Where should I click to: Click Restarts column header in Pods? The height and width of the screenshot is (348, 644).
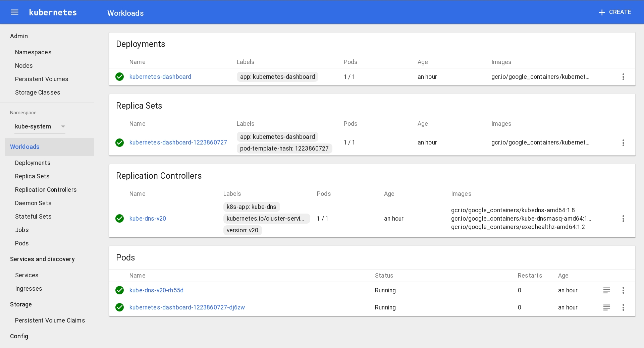(x=530, y=276)
